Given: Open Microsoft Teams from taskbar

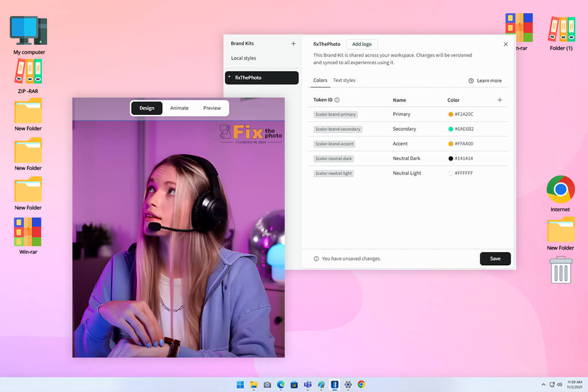Looking at the screenshot, I should click(x=308, y=385).
